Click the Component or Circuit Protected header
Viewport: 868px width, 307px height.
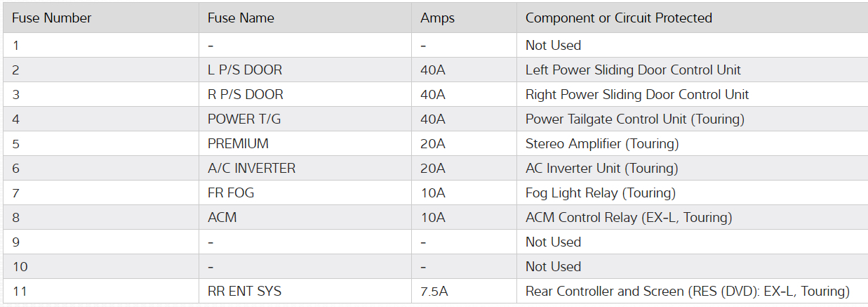618,18
